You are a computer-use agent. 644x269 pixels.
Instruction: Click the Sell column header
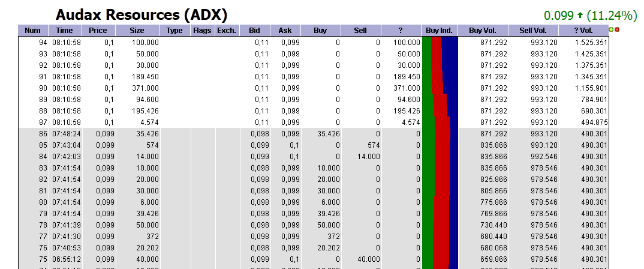point(360,31)
